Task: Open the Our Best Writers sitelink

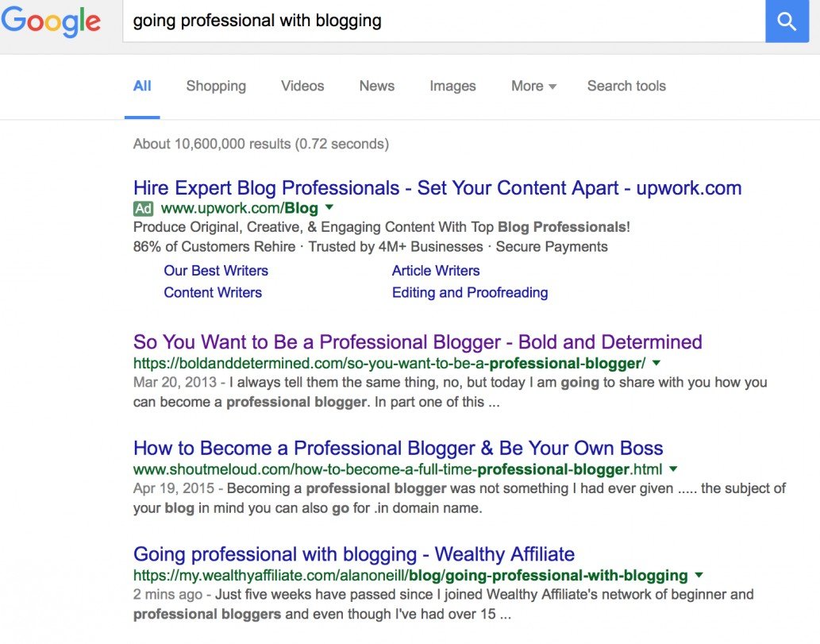Action: 216,271
